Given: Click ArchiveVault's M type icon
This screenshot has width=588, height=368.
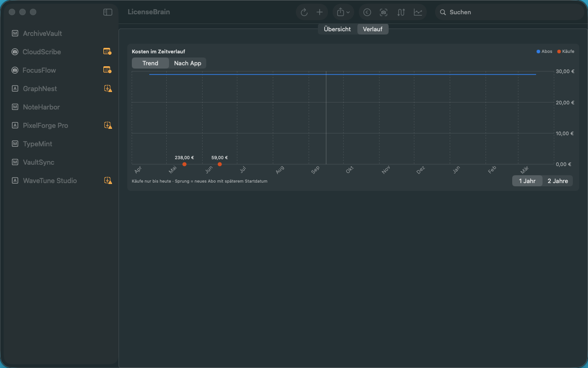Looking at the screenshot, I should point(15,34).
